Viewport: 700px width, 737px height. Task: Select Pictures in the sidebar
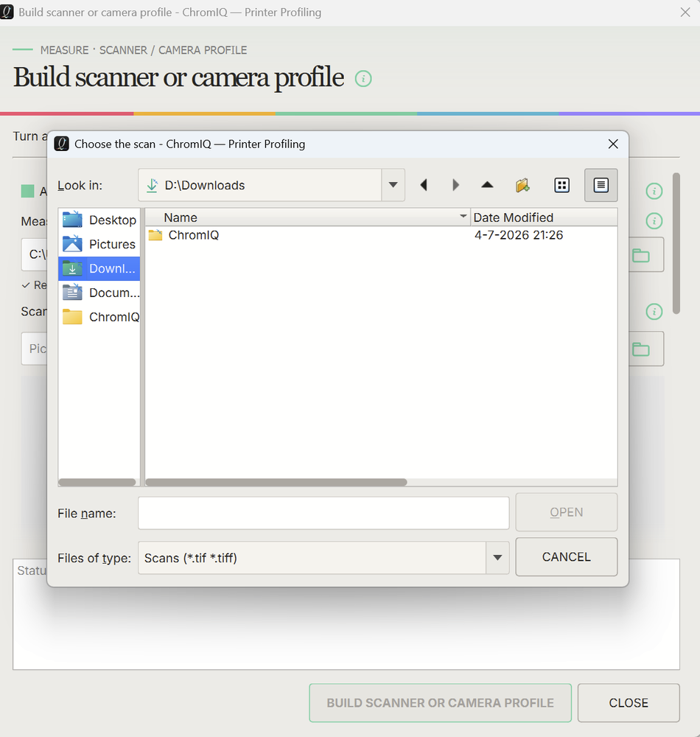[x=99, y=245]
